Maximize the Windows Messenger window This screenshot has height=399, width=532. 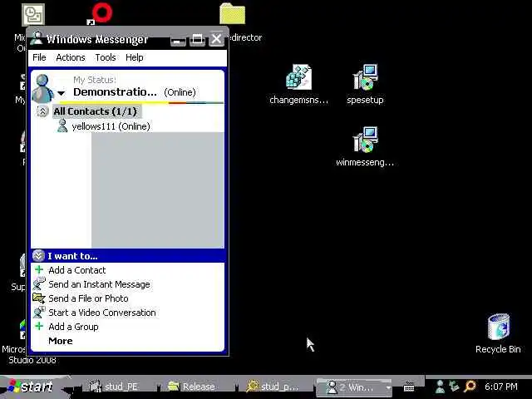pos(197,39)
